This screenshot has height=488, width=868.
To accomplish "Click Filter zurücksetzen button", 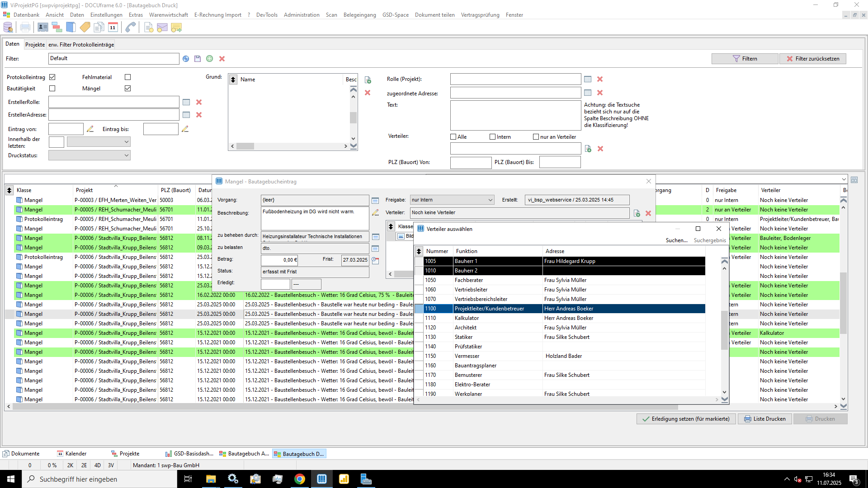I will [812, 59].
